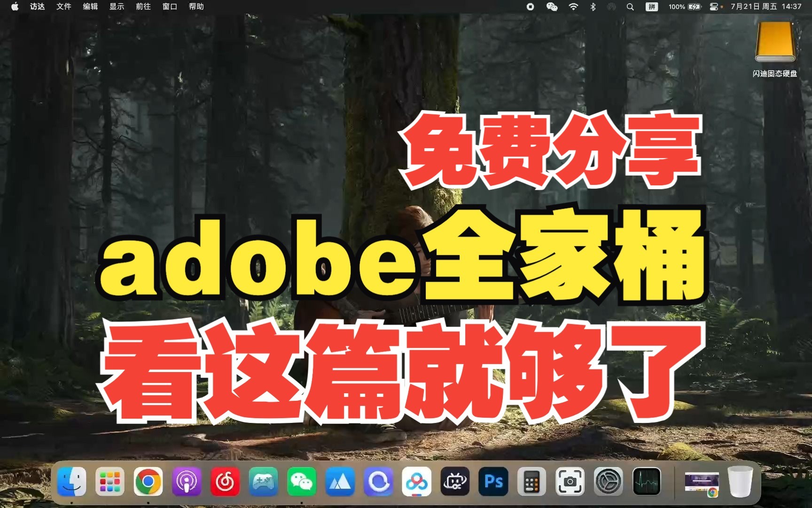Click the 7月21日 周五 14:37 clock

[766, 7]
